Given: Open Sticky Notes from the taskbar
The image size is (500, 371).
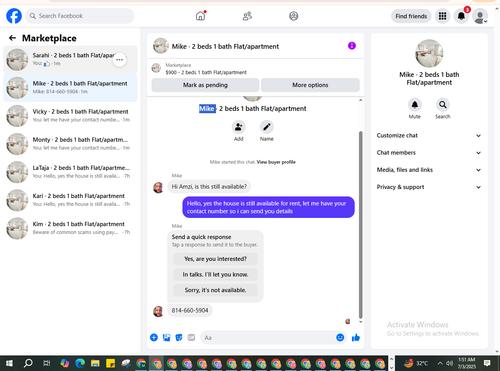Looking at the screenshot, I should 110,363.
